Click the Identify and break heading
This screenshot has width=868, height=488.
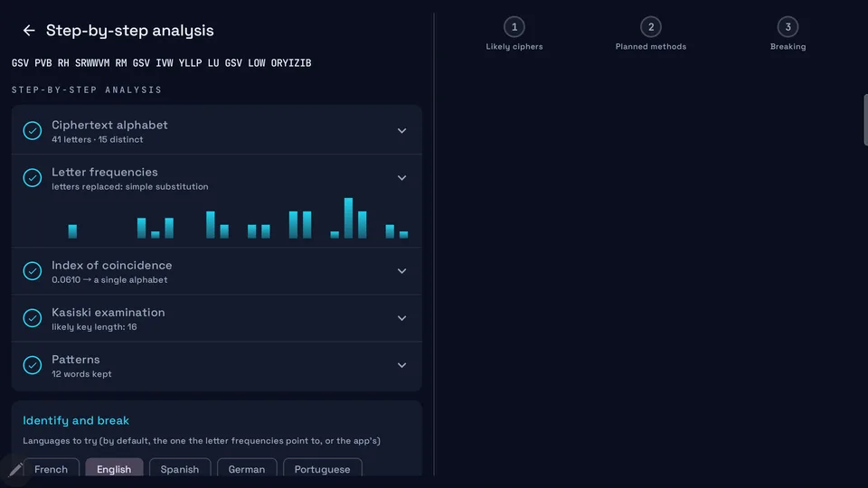point(76,420)
